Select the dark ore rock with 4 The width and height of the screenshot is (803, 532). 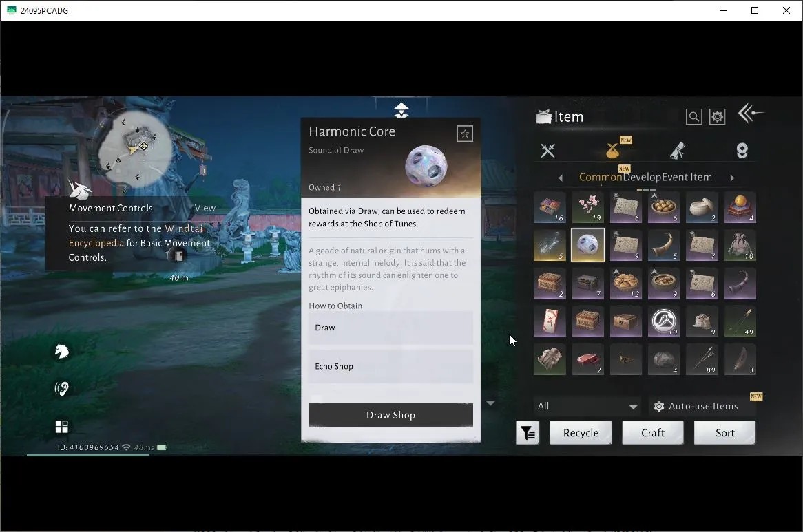point(664,359)
